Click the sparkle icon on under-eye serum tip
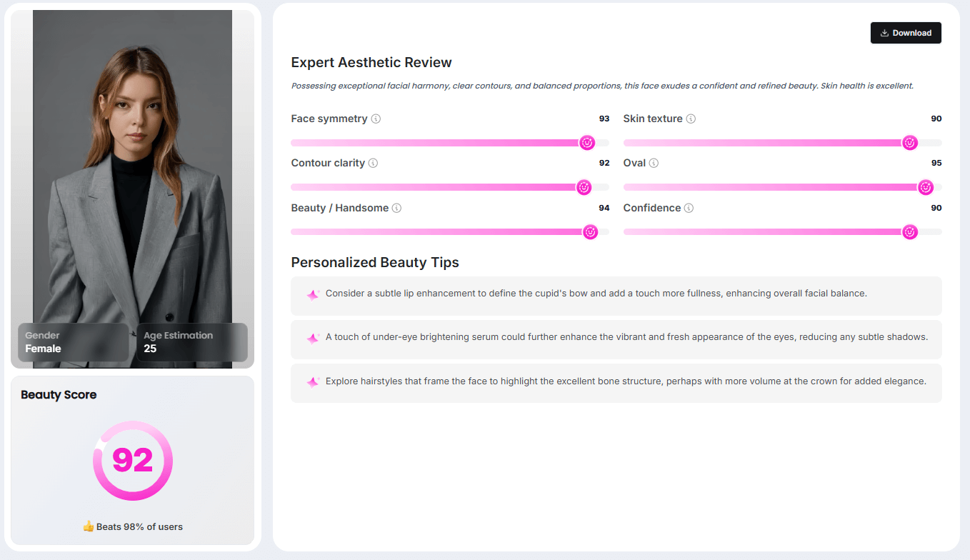 click(312, 338)
